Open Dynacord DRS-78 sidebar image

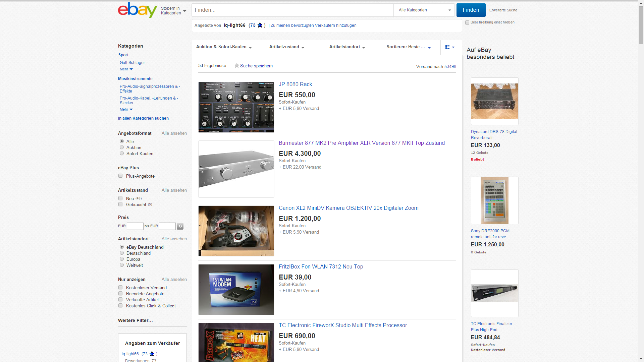tap(494, 101)
